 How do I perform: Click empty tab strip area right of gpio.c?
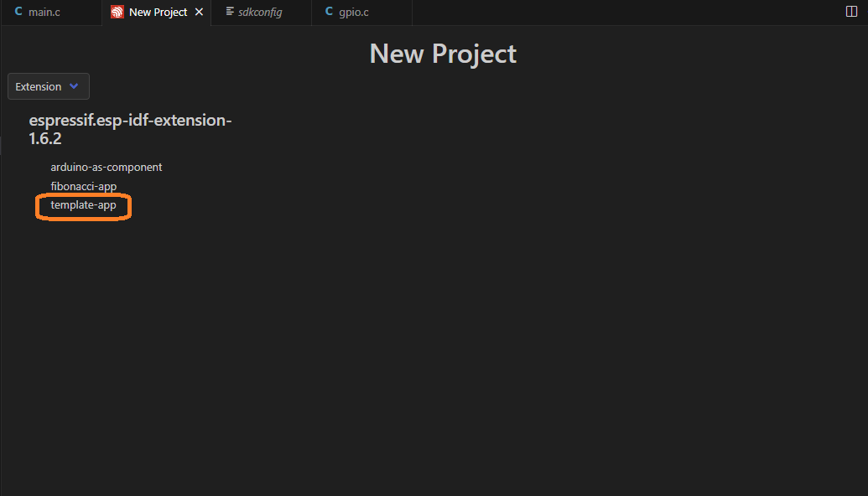tap(626, 13)
